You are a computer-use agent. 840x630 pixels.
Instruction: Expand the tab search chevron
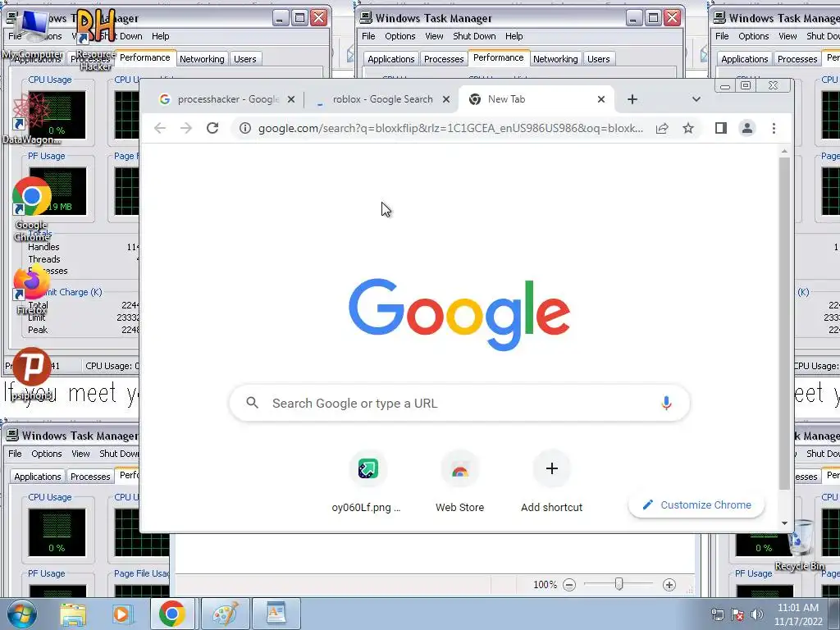[696, 99]
